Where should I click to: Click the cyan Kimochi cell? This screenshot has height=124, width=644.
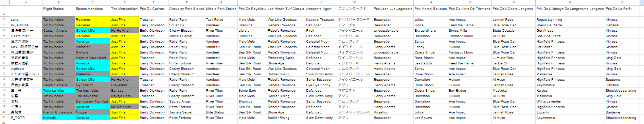click(58, 118)
